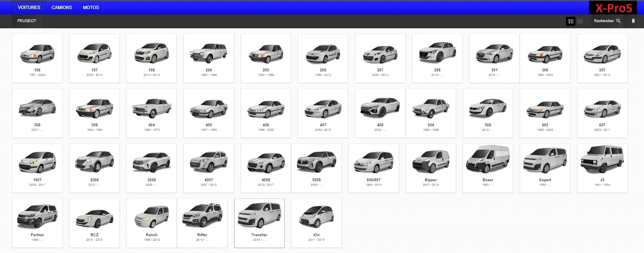Open the CAMIONS tab
The width and height of the screenshot is (644, 253).
[x=62, y=7]
